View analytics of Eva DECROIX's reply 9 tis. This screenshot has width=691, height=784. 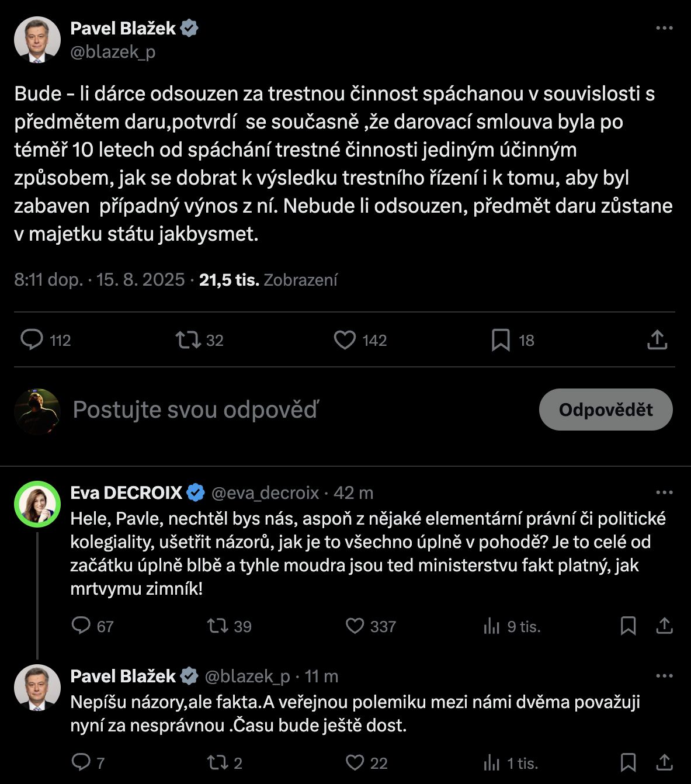[492, 627]
